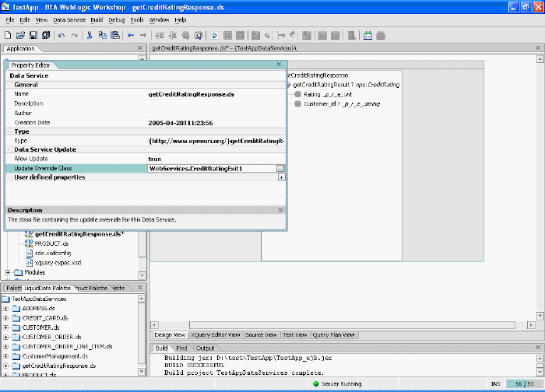545x392 pixels.
Task: Select the Update Override Class property row label
Action: (43, 169)
